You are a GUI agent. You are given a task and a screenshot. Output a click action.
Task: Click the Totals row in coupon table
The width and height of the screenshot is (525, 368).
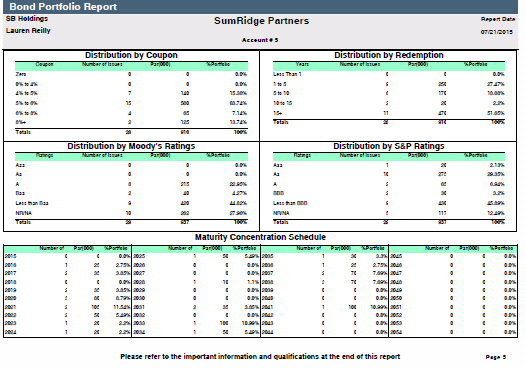tap(131, 132)
